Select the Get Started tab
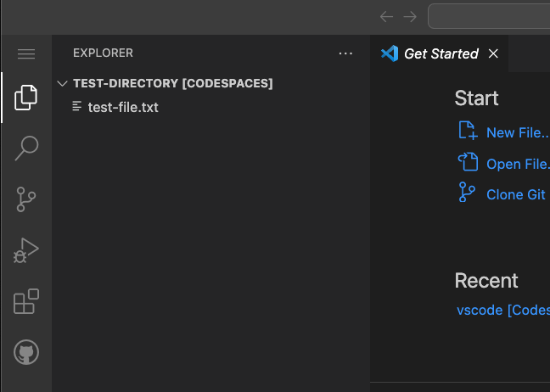This screenshot has width=550, height=392. (x=441, y=53)
